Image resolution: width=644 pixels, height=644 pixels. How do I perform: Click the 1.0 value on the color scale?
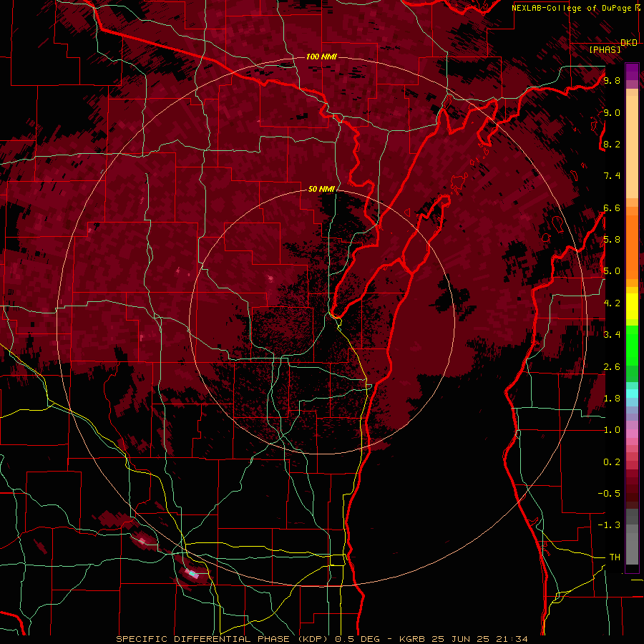click(612, 430)
